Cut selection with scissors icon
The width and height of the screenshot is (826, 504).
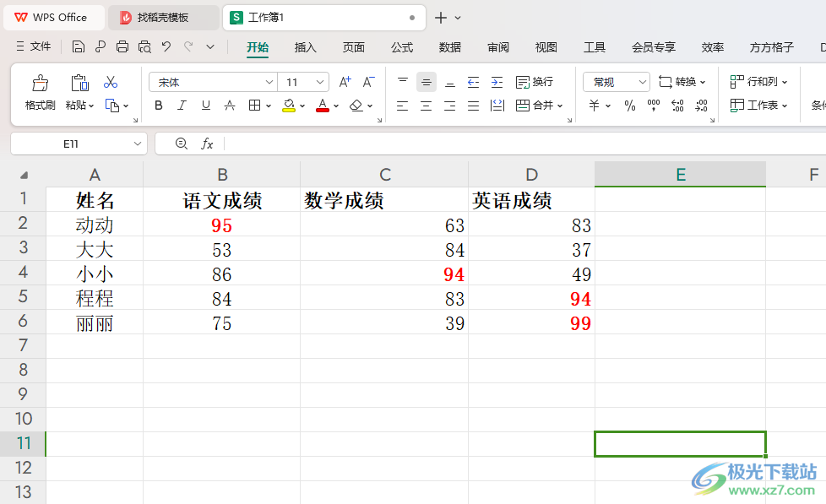tap(111, 82)
